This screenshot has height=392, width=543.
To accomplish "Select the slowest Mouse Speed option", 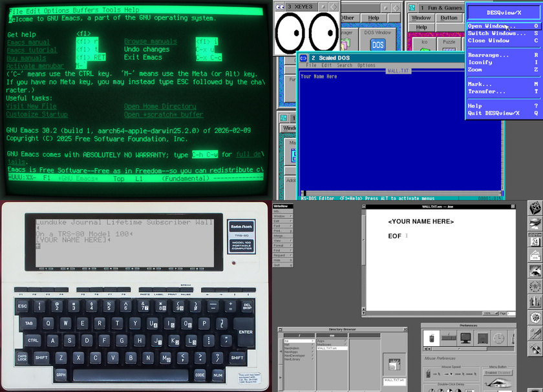I will 437,374.
